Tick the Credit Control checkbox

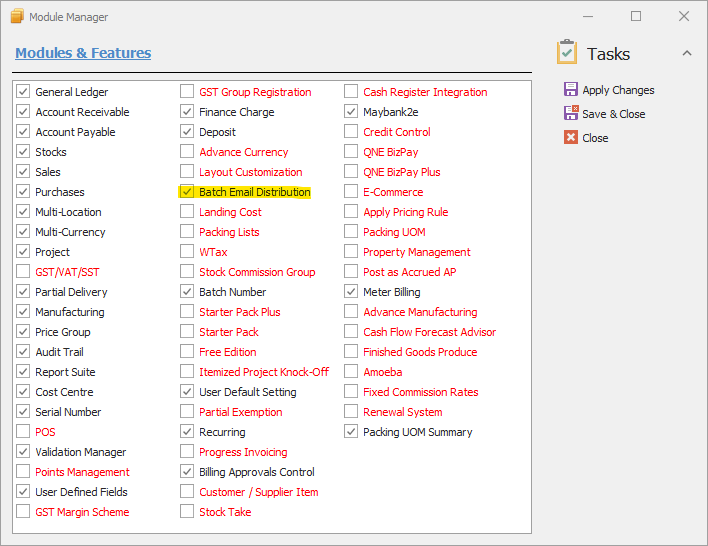tap(351, 131)
